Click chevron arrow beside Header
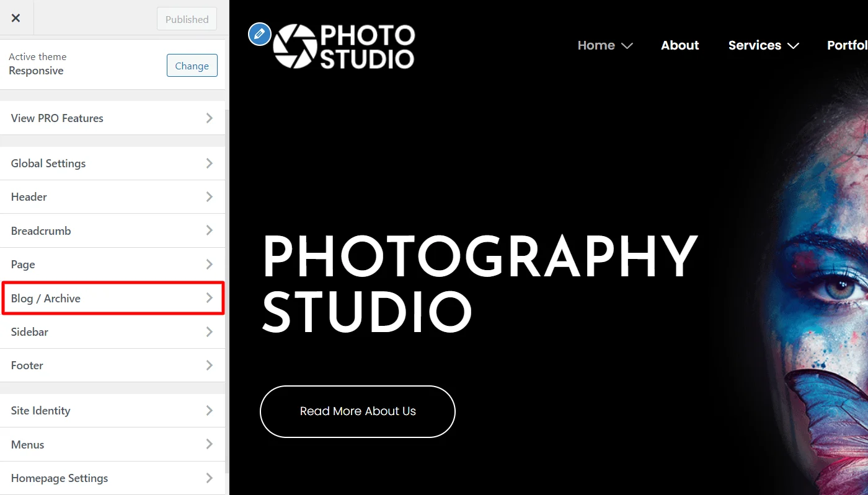Image resolution: width=868 pixels, height=495 pixels. [210, 197]
